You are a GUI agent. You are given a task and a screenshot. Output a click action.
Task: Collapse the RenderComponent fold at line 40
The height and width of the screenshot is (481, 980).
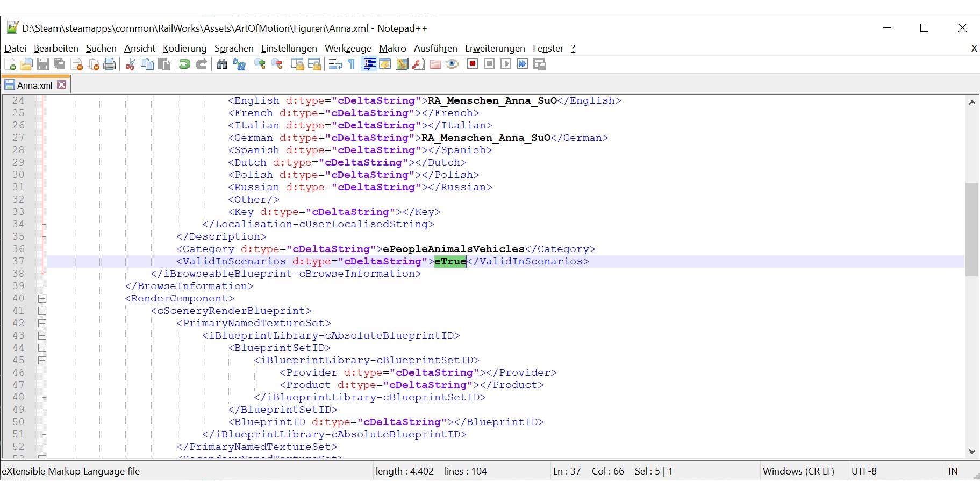coord(42,298)
